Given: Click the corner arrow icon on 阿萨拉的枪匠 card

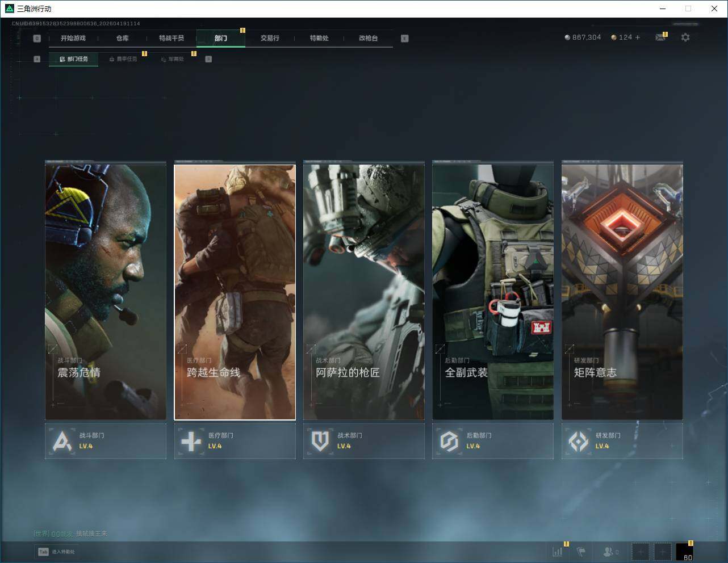Looking at the screenshot, I should (x=311, y=349).
